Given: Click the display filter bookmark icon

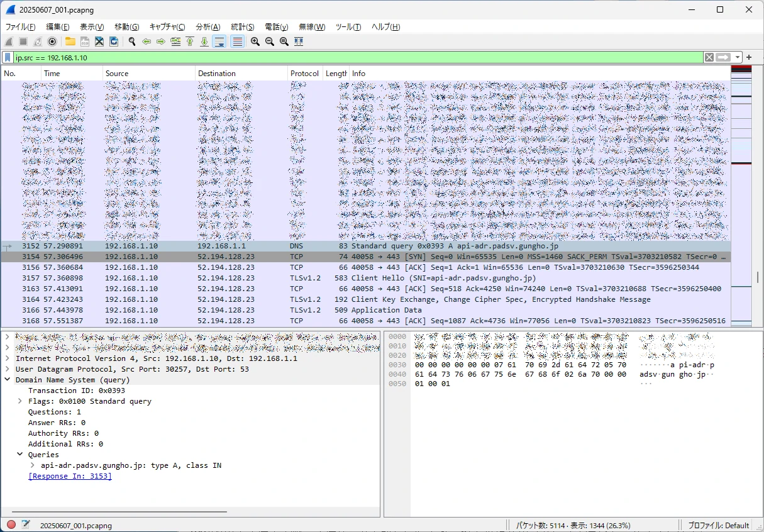Looking at the screenshot, I should pos(8,57).
